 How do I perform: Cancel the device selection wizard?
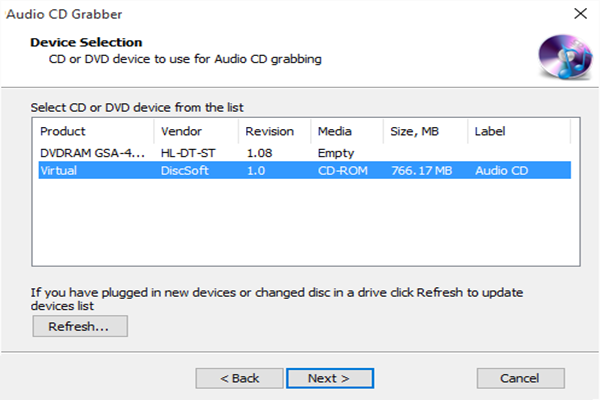click(x=520, y=378)
